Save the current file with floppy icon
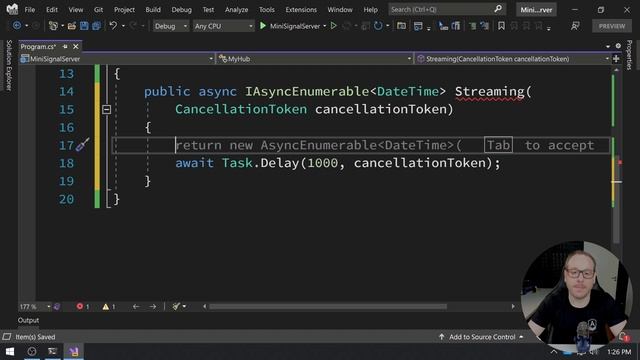 click(84, 26)
